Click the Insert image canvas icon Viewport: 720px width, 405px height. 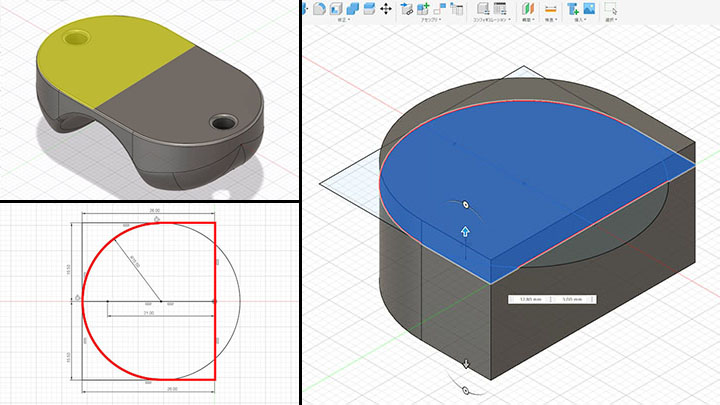click(x=588, y=9)
